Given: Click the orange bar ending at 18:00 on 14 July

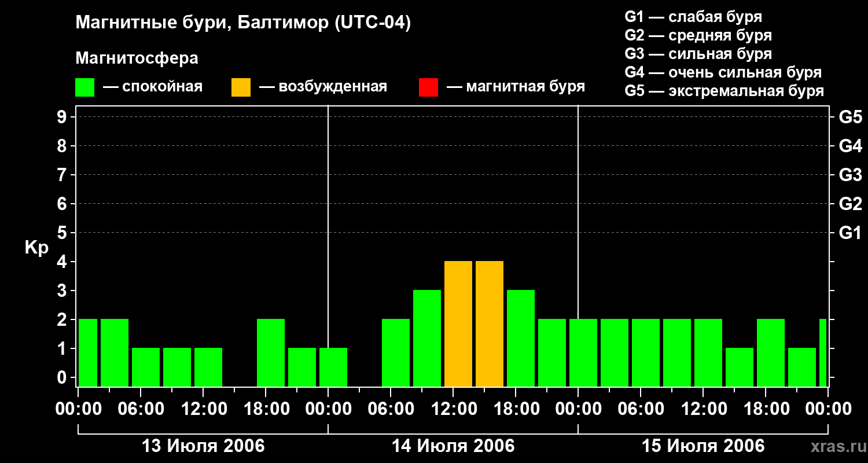Looking at the screenshot, I should pyautogui.click(x=490, y=324).
